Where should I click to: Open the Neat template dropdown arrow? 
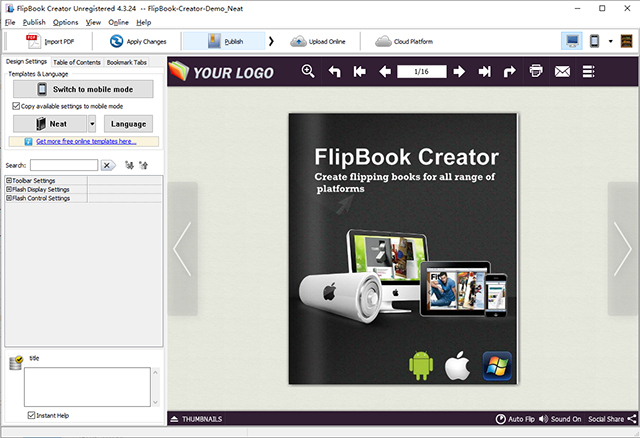[92, 124]
